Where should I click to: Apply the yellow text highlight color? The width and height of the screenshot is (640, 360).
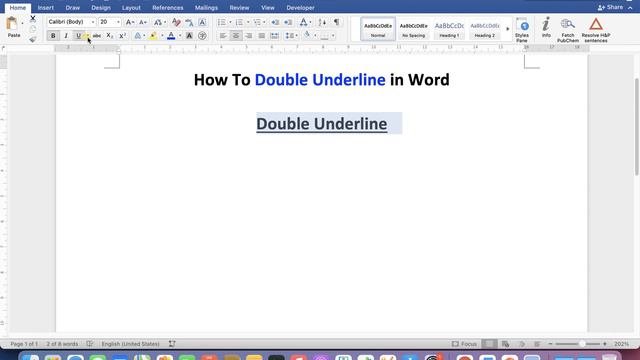point(153,36)
